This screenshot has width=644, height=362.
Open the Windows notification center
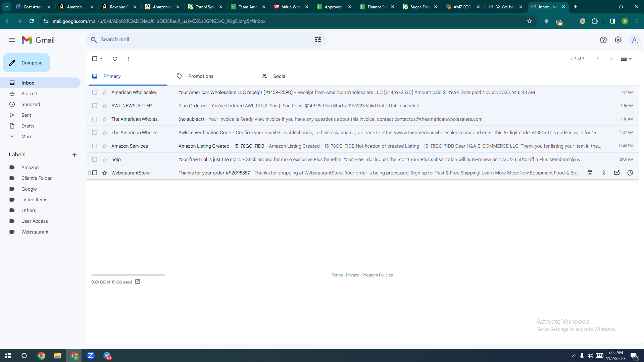coord(634,356)
